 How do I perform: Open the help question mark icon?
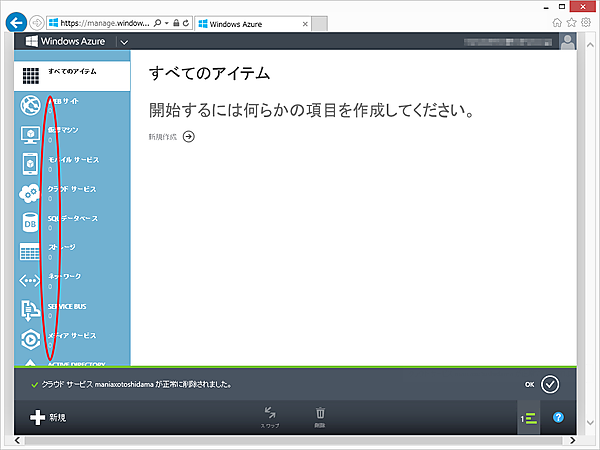click(559, 417)
